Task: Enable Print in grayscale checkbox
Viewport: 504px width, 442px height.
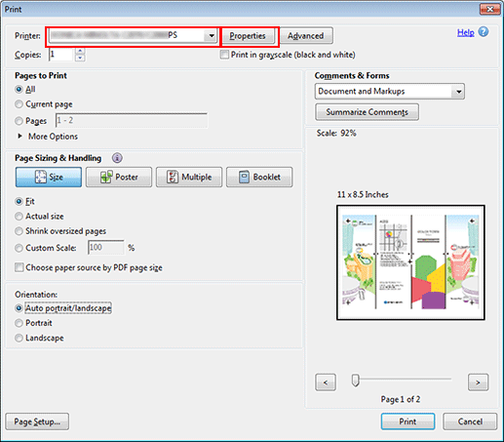Action: 224,55
